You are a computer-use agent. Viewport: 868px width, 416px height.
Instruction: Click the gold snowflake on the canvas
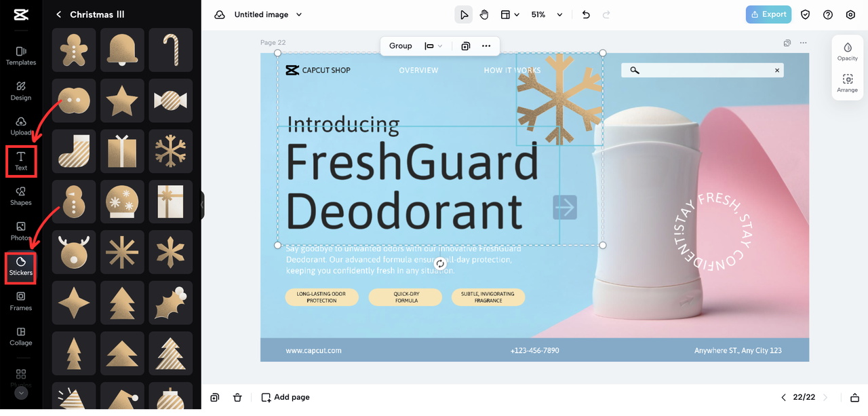click(559, 98)
